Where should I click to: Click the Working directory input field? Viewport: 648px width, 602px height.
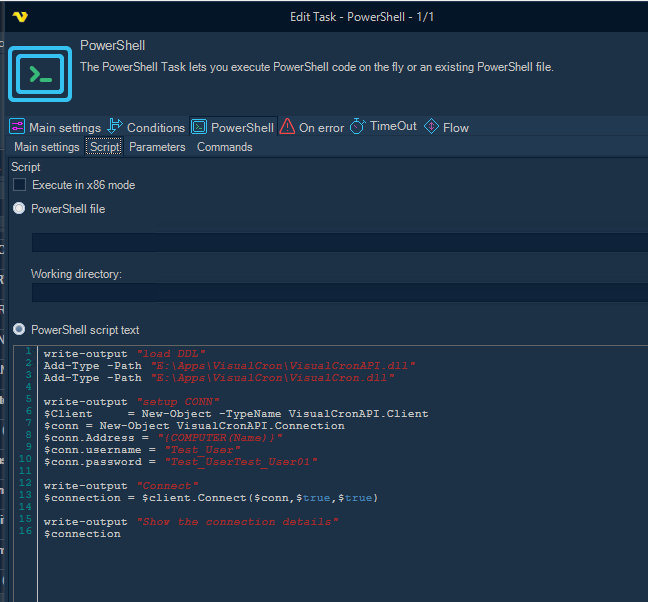click(340, 292)
